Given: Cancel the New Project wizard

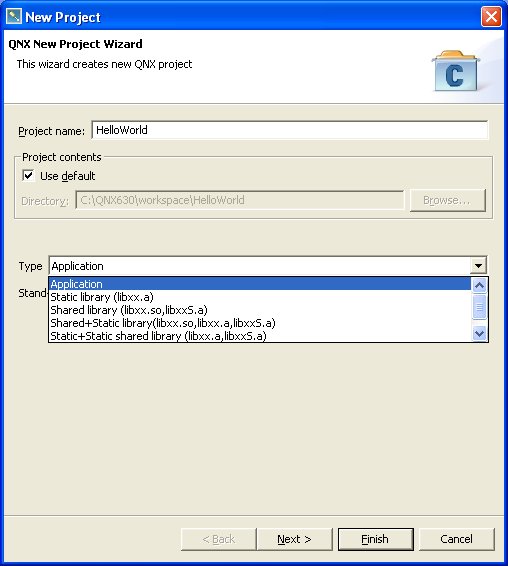Looking at the screenshot, I should (x=456, y=539).
